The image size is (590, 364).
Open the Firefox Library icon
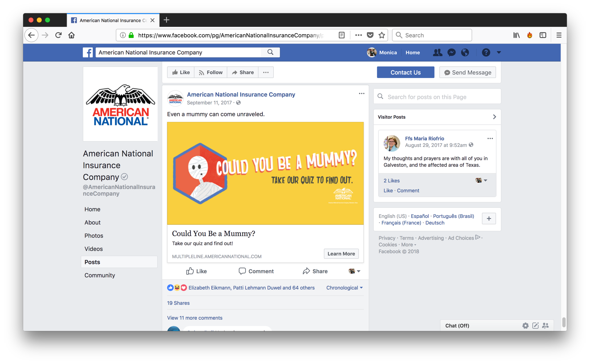coord(516,35)
